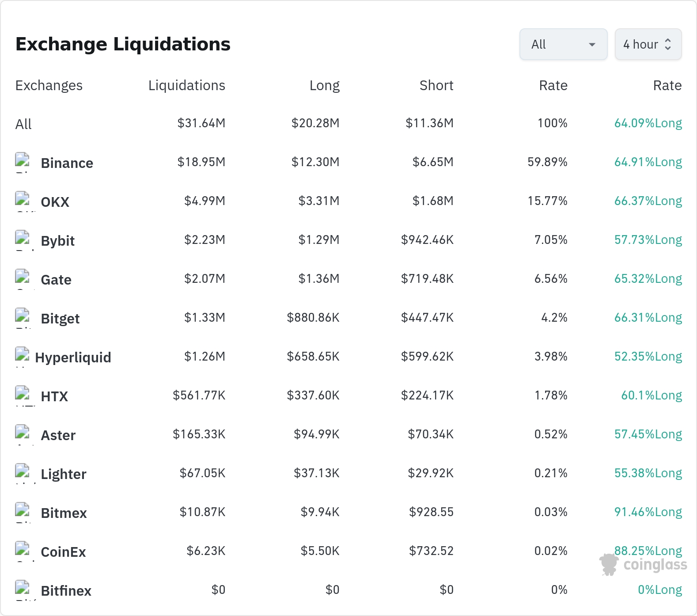Open the 4 hour timeframe selector
Viewport: 697px width, 616px height.
[648, 44]
